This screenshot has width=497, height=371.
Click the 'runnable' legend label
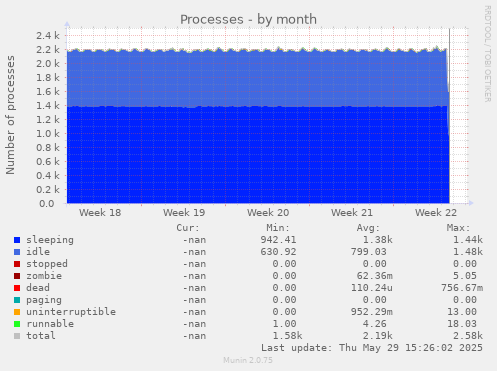coord(50,324)
